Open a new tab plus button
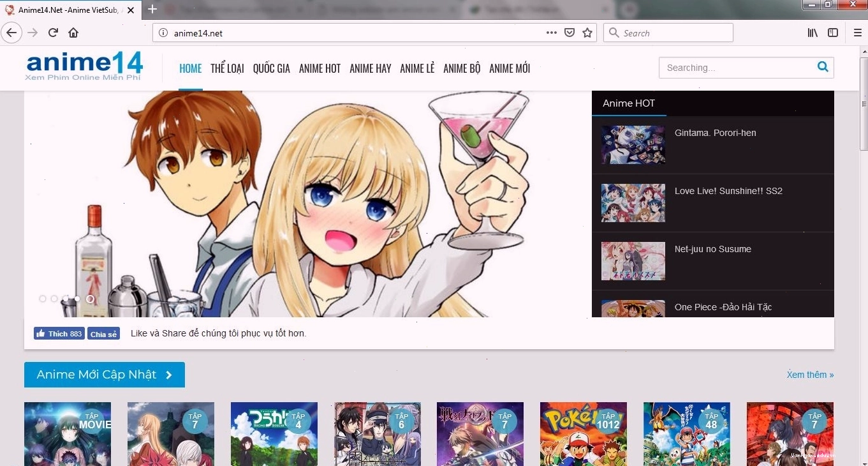The height and width of the screenshot is (466, 868). pos(152,9)
